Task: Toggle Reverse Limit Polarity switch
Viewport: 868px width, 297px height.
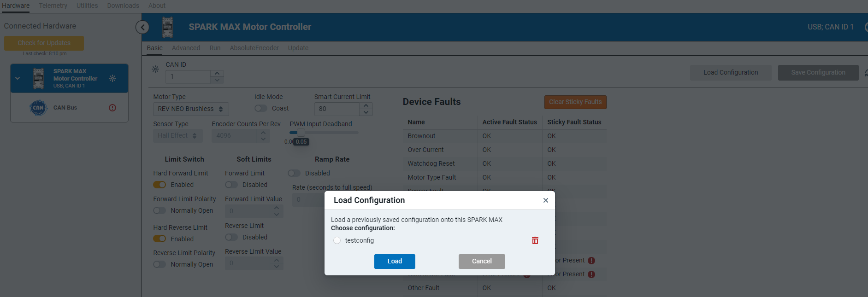Action: (159, 264)
